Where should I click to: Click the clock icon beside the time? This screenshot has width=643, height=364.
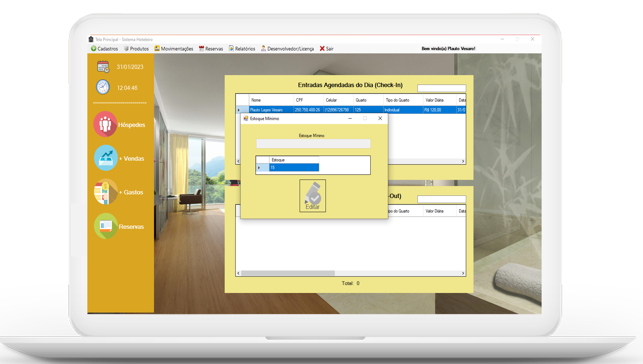click(103, 87)
